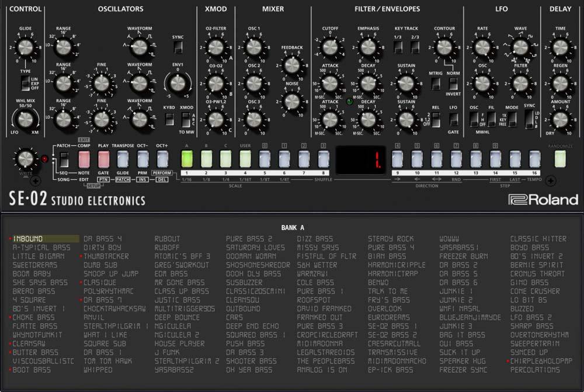Select the THUMBTACKER patch
Screen dimensions: 584x392
point(106,256)
